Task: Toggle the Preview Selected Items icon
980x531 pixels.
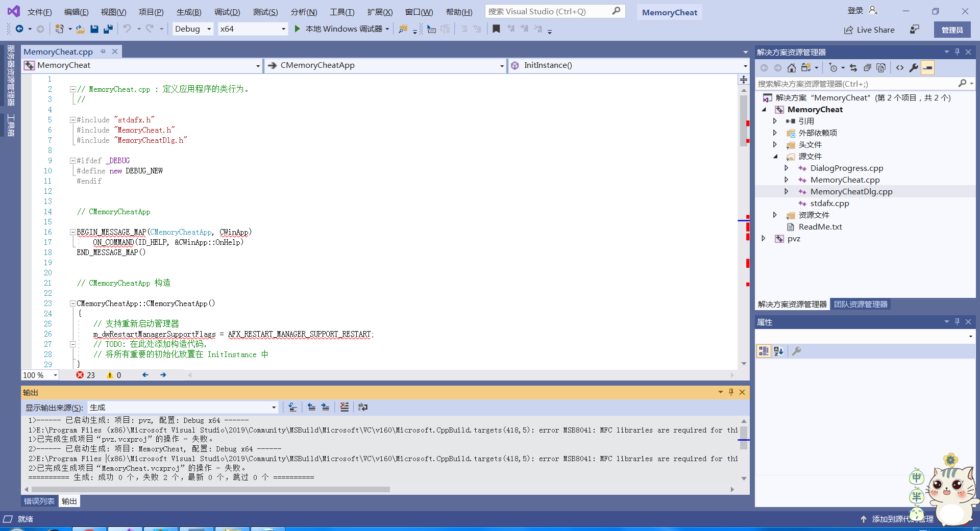Action: (x=927, y=68)
